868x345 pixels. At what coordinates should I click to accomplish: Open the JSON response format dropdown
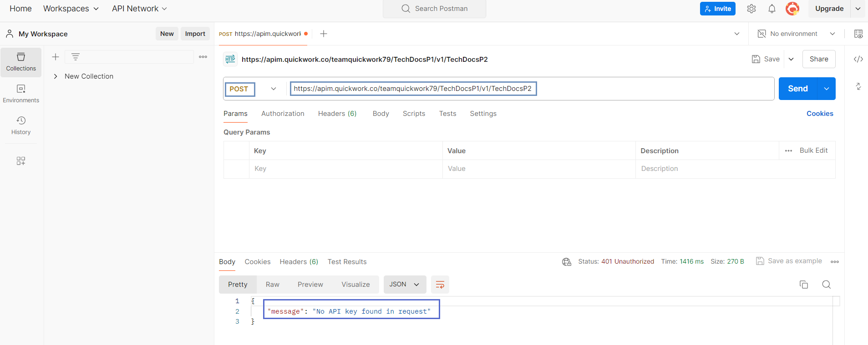coord(405,285)
